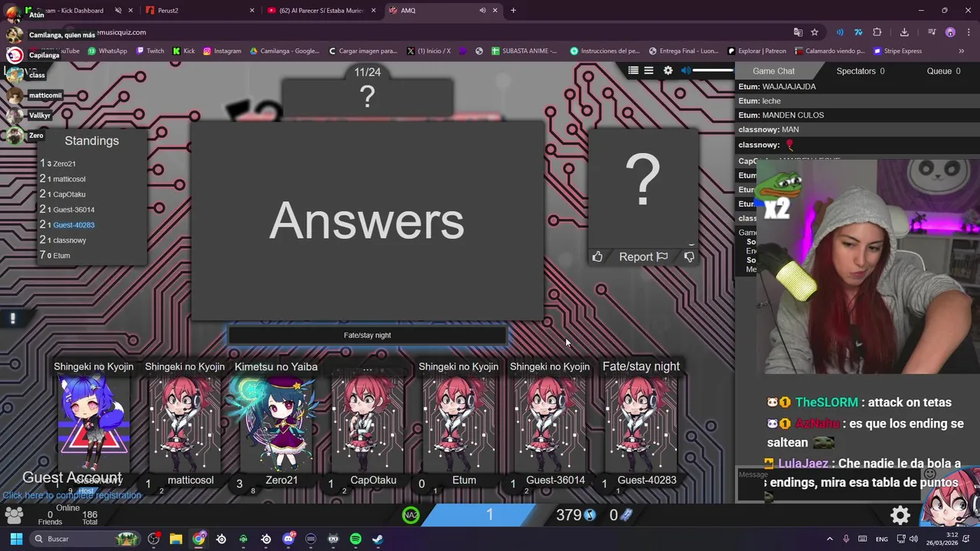Open the browser extensions puzzle icon
This screenshot has height=551, width=980.
(877, 32)
